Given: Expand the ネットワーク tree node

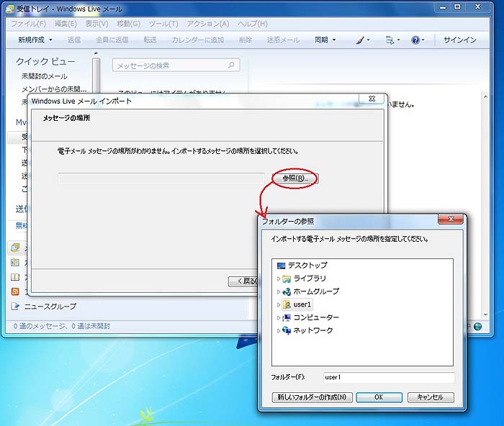Looking at the screenshot, I should [279, 330].
